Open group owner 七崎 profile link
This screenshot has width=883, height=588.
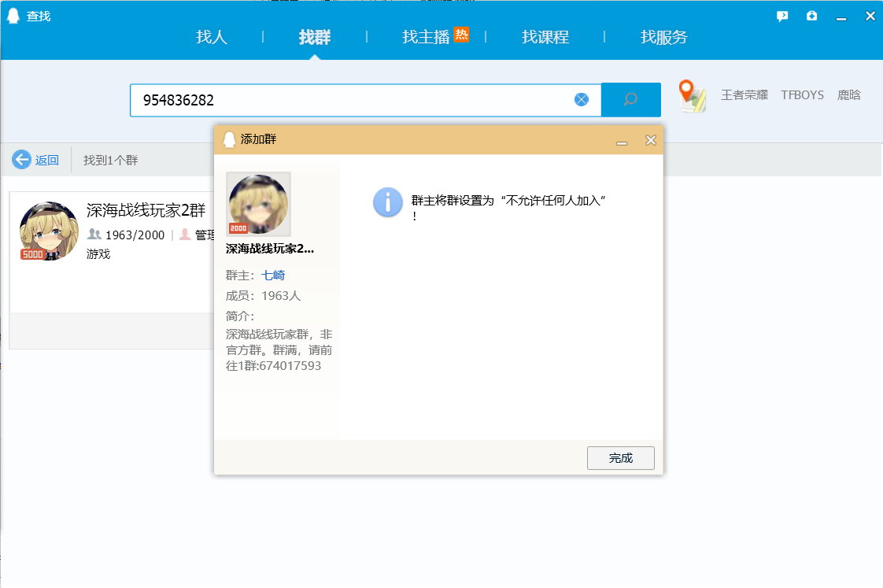pyautogui.click(x=273, y=276)
